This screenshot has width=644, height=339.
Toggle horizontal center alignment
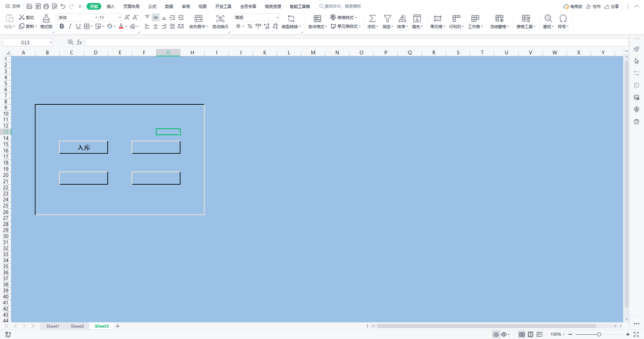[x=156, y=26]
